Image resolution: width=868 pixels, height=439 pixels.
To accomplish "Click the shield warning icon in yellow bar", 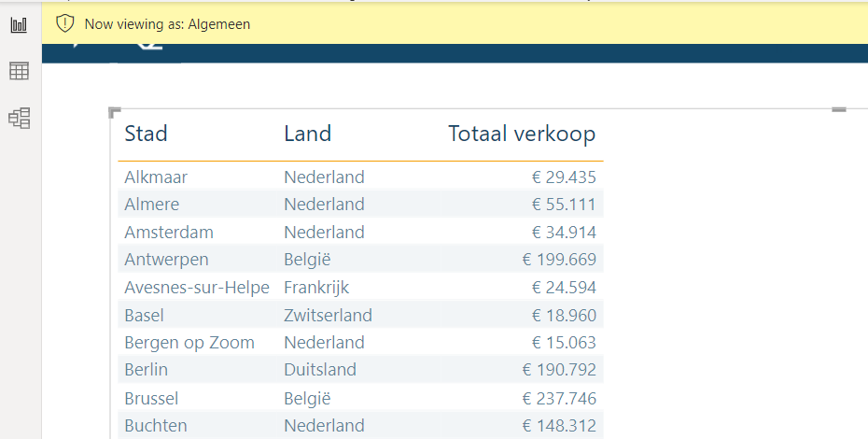I will [64, 24].
